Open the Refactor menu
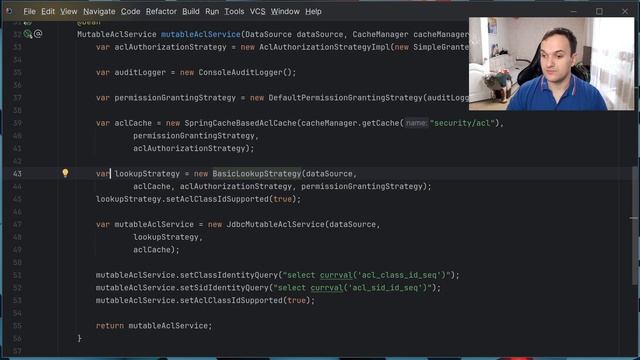This screenshot has height=360, width=640. (x=161, y=11)
